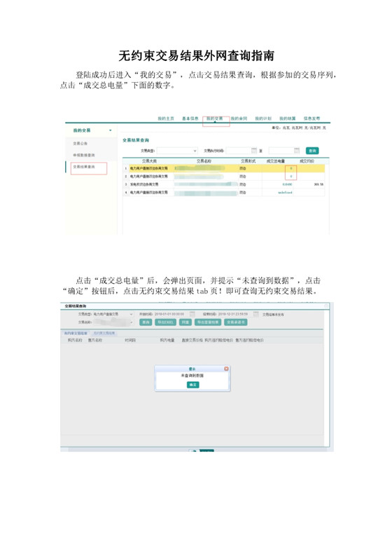This screenshot has height=555, width=392.
Task: Switch to the 无约束交易结果 tab
Action: pos(104,334)
